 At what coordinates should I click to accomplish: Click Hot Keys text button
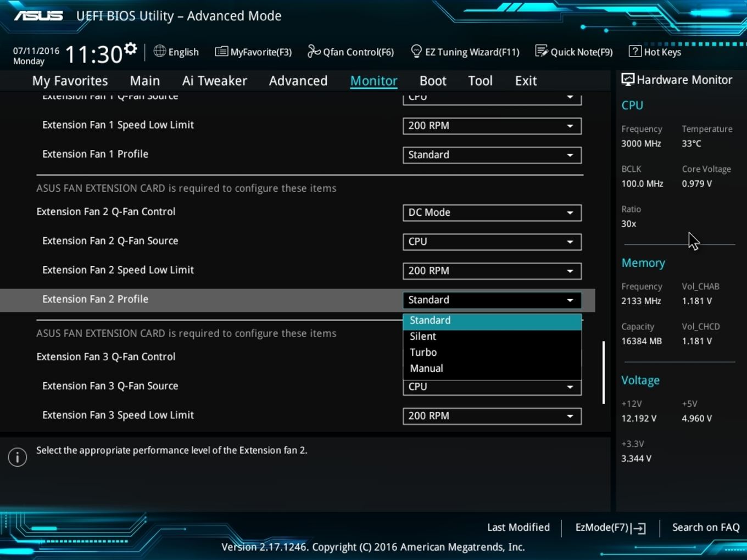pyautogui.click(x=662, y=52)
